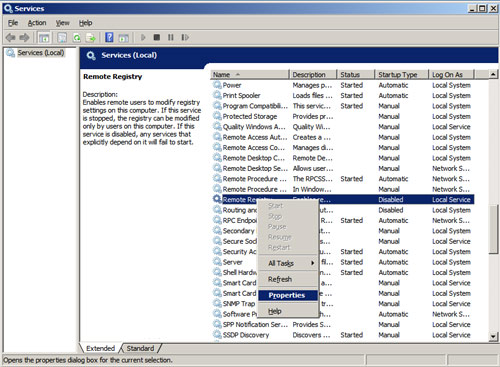The height and width of the screenshot is (367, 500).
Task: Click the Pause Service toolbar icon
Action: click(x=171, y=37)
